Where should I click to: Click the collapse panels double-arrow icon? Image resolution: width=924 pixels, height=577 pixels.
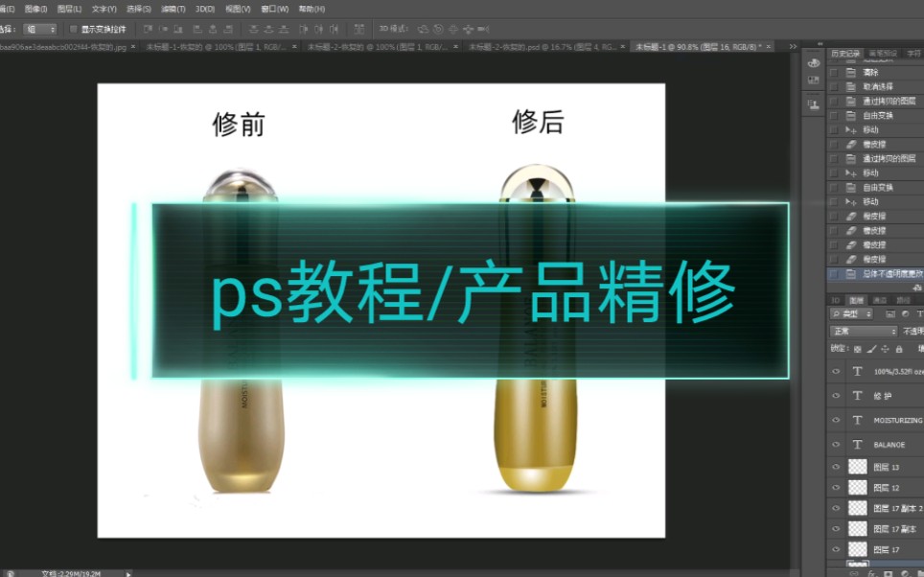pyautogui.click(x=793, y=45)
